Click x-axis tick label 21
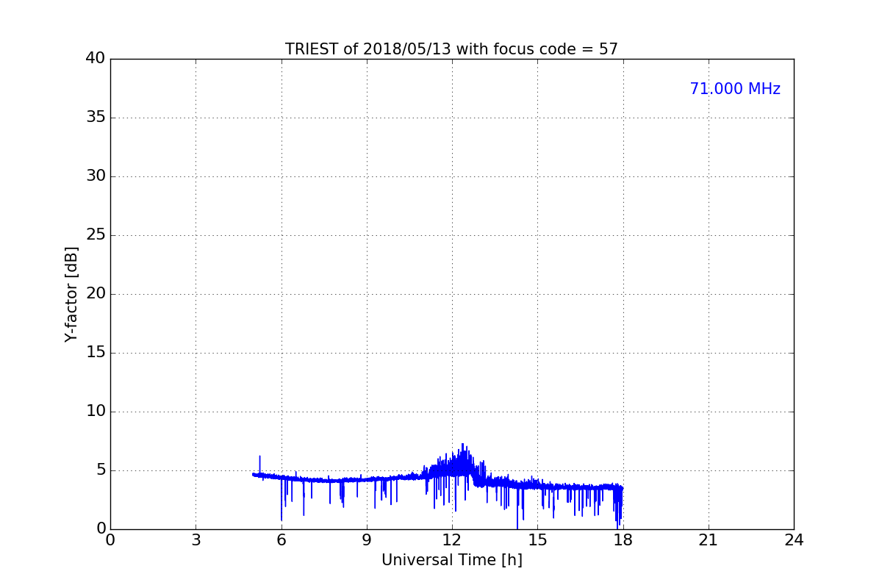This screenshot has height=588, width=882. tap(709, 540)
